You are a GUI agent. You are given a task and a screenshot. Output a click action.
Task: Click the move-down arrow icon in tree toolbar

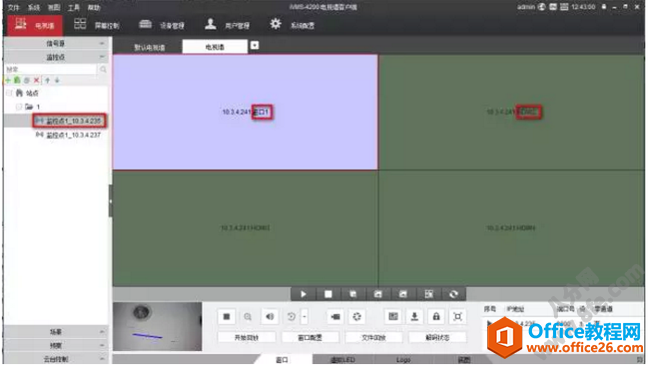pyautogui.click(x=57, y=80)
